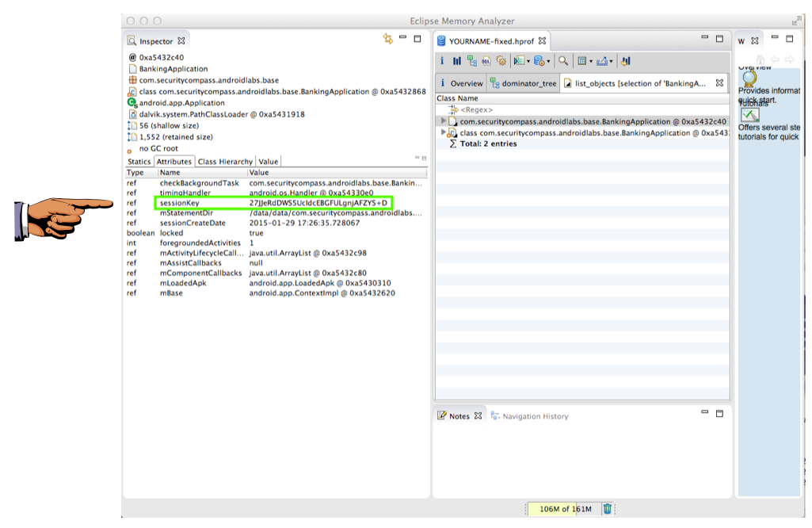
Task: Close the YOURNAME-fixed.hprof editor tab
Action: 543,41
